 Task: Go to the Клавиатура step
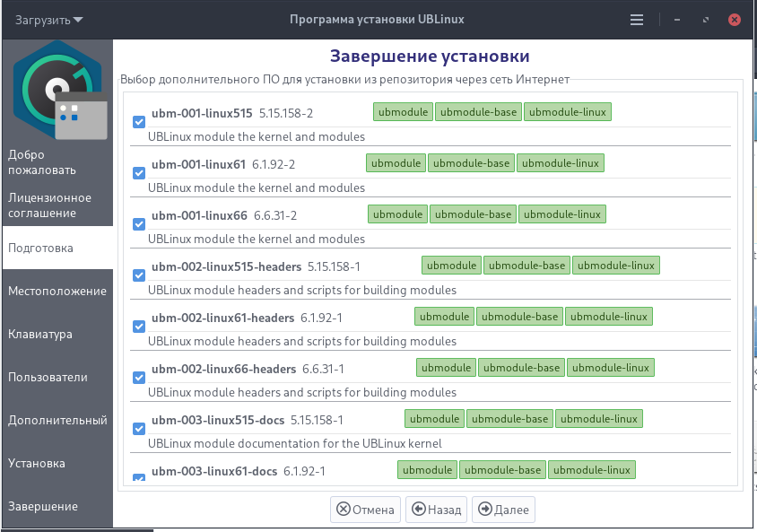tap(57, 334)
